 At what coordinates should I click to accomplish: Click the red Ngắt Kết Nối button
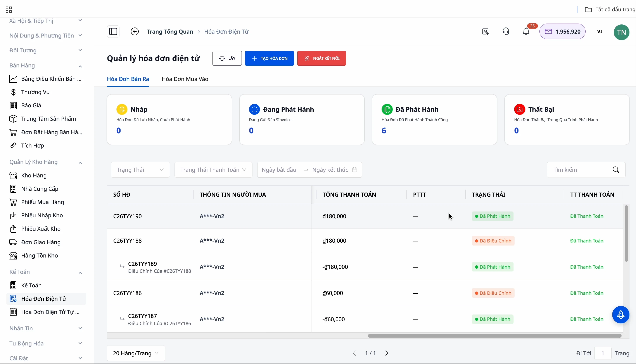(x=321, y=58)
